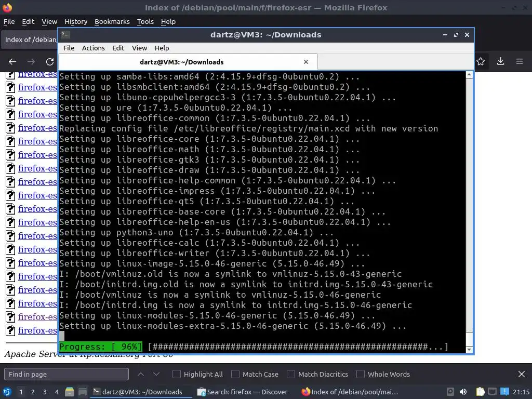The width and height of the screenshot is (532, 399).
Task: Click the clock showing 21:15
Action: [521, 392]
